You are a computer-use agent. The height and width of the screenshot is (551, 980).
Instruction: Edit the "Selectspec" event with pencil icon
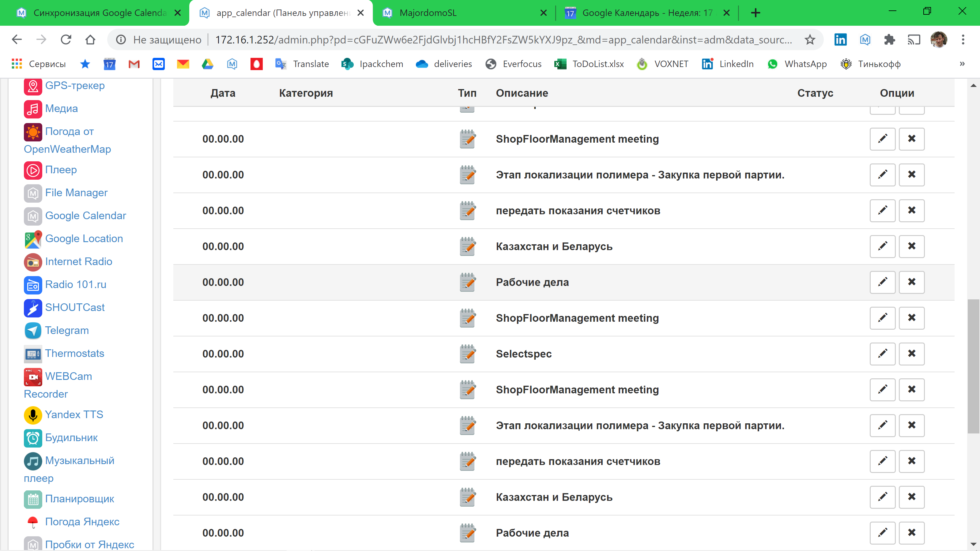[x=883, y=354]
